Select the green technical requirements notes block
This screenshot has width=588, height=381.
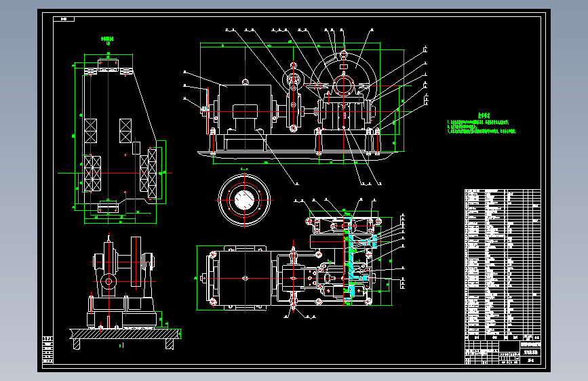(x=482, y=124)
